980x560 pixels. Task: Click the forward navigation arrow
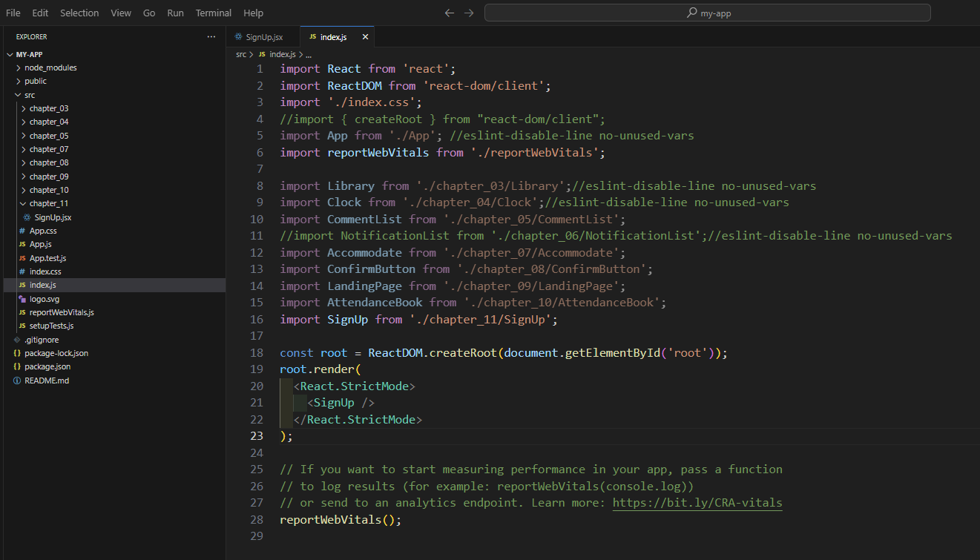[x=468, y=13]
